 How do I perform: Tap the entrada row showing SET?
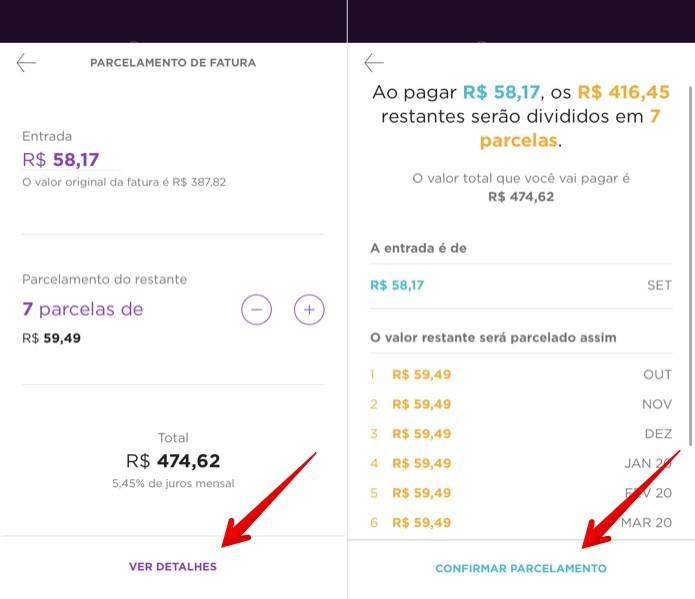coord(521,285)
